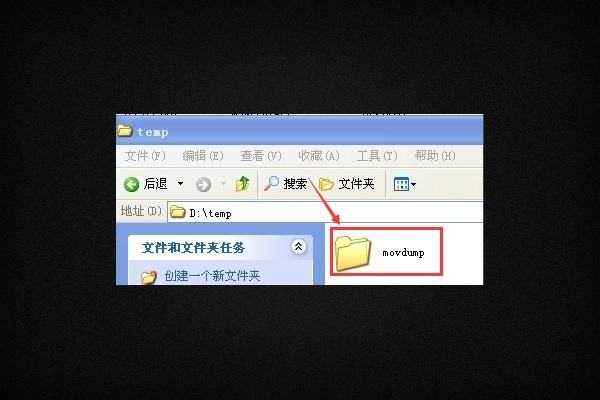The width and height of the screenshot is (600, 400).
Task: Click the Views grid icon
Action: (x=401, y=184)
